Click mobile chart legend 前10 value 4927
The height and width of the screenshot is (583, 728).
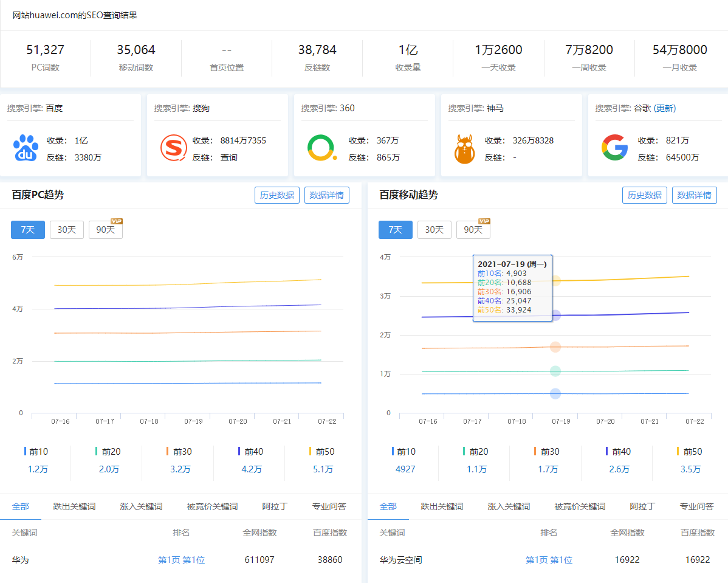405,469
